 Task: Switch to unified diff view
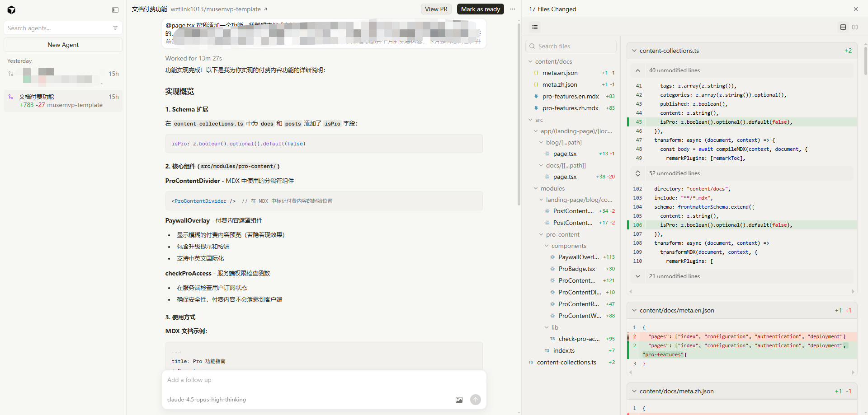843,27
